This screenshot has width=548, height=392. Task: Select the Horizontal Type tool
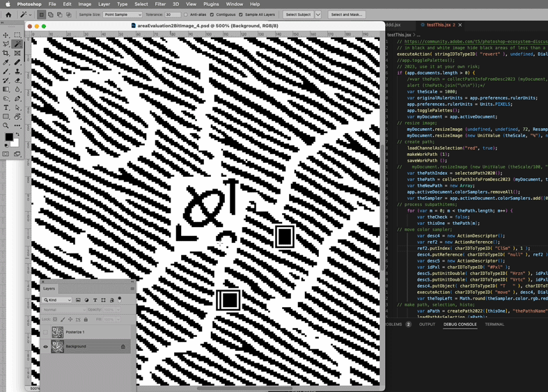click(6, 108)
